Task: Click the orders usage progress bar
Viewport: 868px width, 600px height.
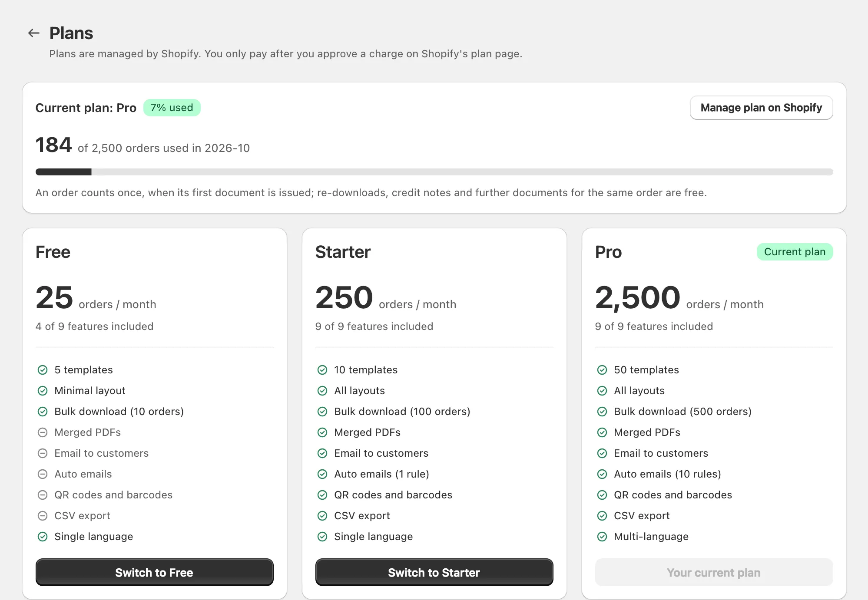Action: [x=434, y=172]
